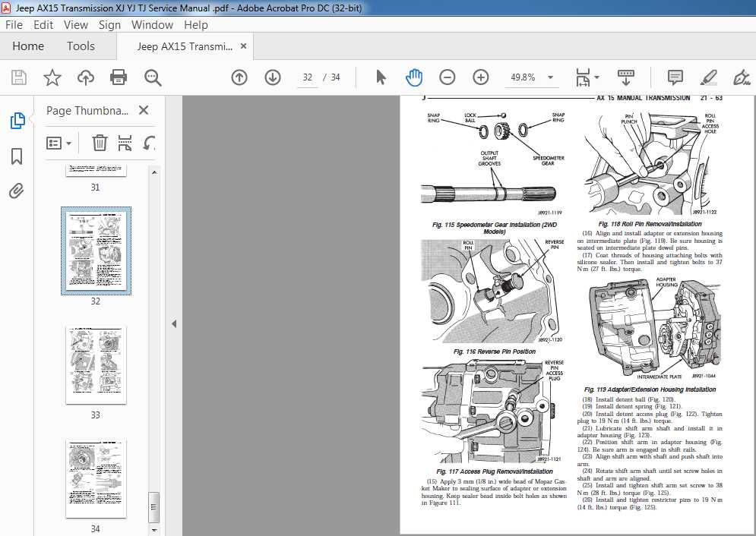The width and height of the screenshot is (756, 536).
Task: Select the Jeep AX15 Transmi... document tab
Action: pos(185,46)
